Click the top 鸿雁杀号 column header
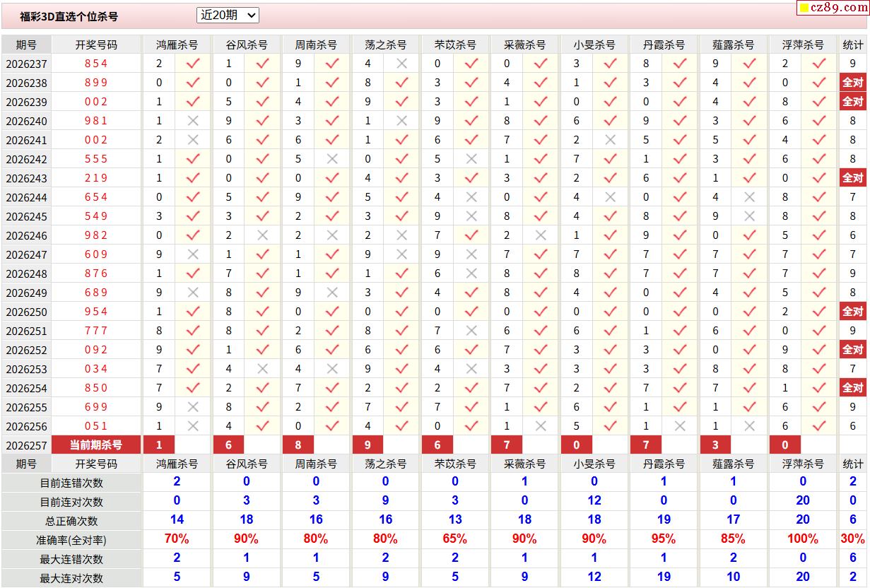 pos(177,44)
